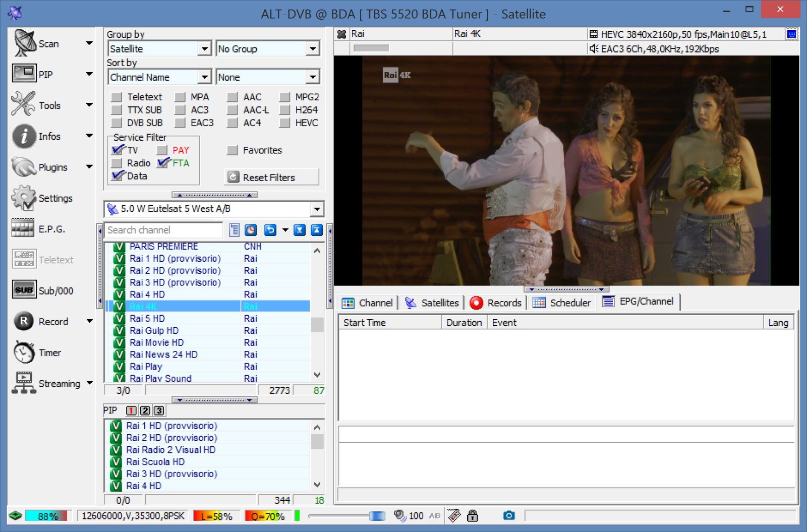Click the Sub/000 subtitle icon
This screenshot has height=532, width=807.
pos(24,290)
